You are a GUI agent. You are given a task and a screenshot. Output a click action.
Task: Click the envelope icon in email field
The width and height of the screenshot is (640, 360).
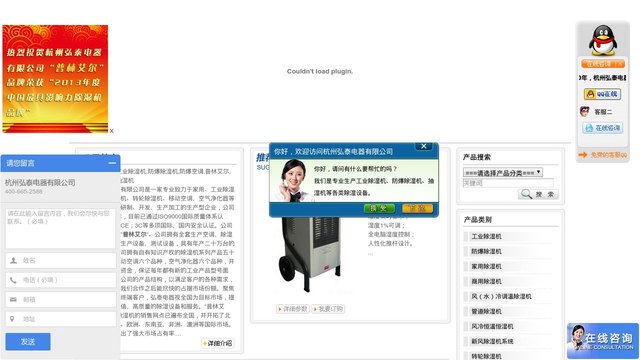[x=13, y=300]
